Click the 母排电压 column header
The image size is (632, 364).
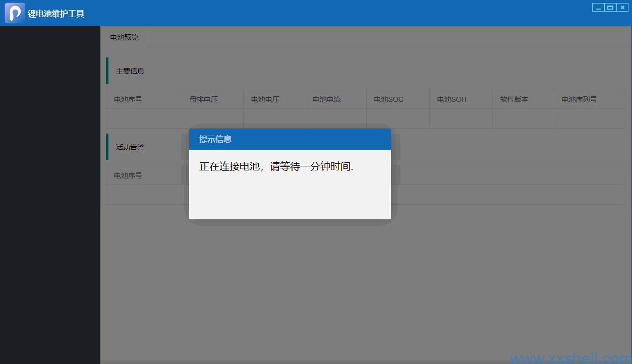[204, 99]
